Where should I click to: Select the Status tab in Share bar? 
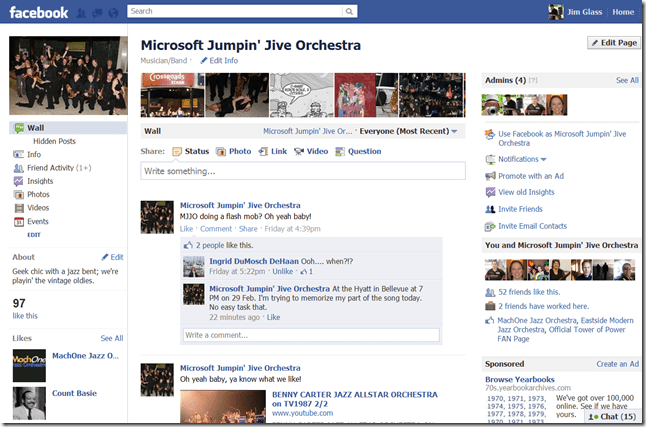pos(190,151)
